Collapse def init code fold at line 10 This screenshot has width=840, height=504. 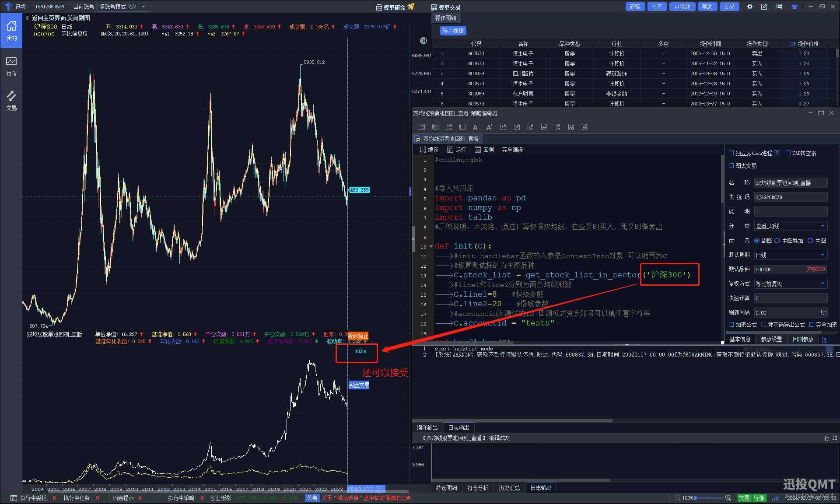click(x=431, y=246)
